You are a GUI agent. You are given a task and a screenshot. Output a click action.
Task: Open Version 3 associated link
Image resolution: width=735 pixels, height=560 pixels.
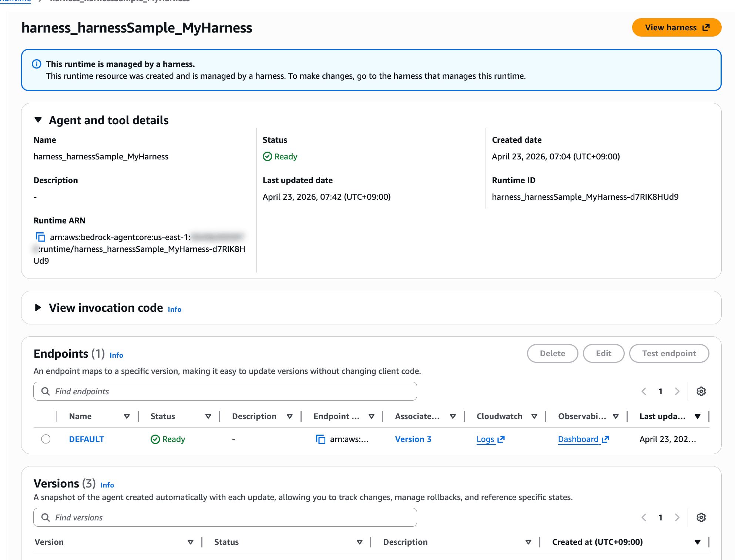(413, 439)
